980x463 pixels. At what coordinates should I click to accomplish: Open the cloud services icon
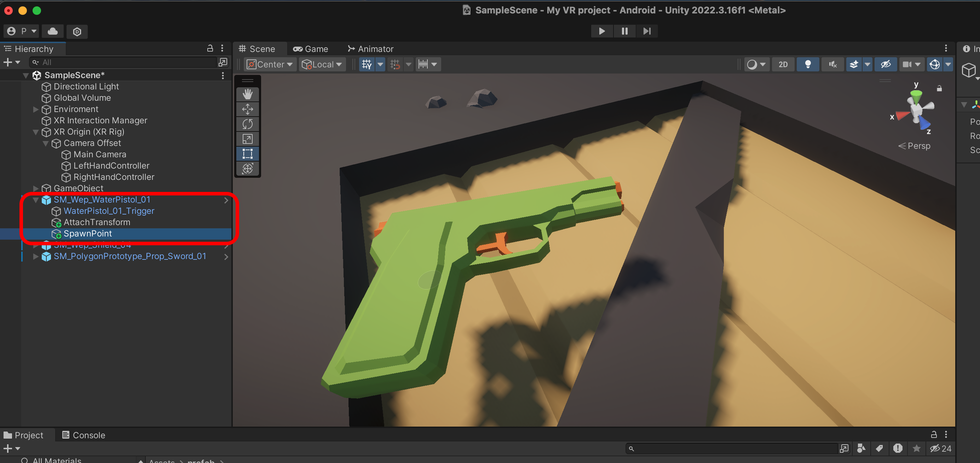53,31
